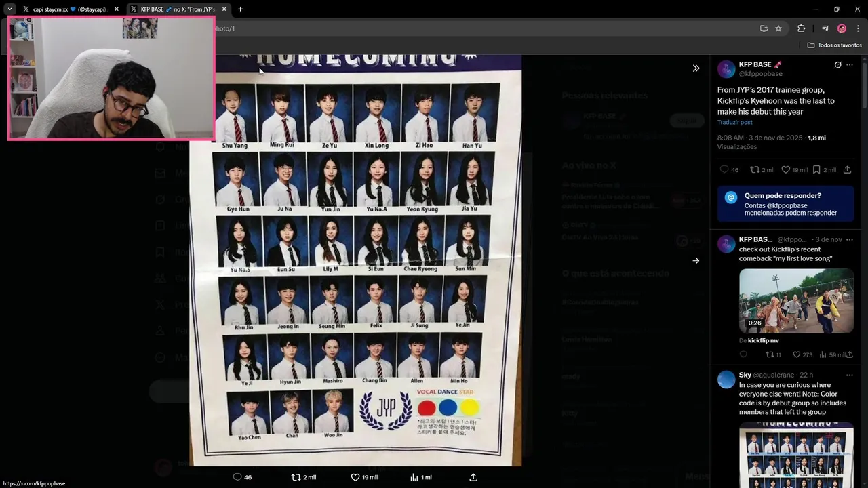Open more options on the 3 de nov reply
The image size is (868, 488).
pos(850,239)
